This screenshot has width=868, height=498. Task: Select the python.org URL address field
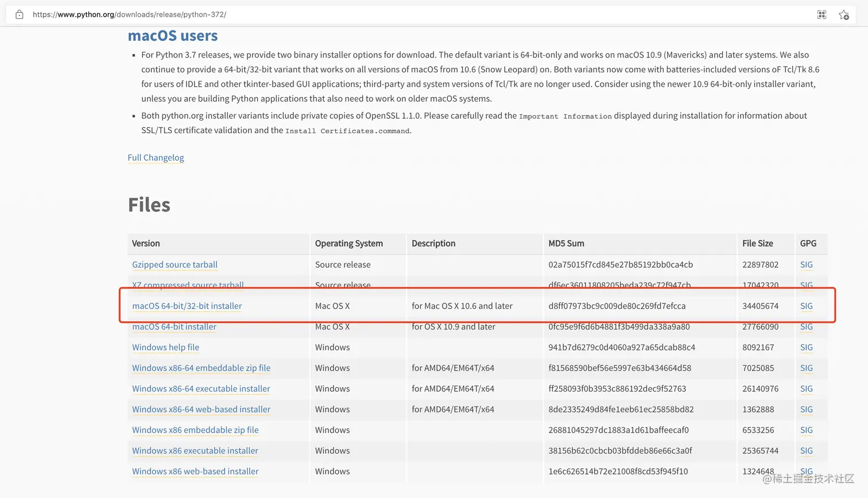(x=129, y=14)
